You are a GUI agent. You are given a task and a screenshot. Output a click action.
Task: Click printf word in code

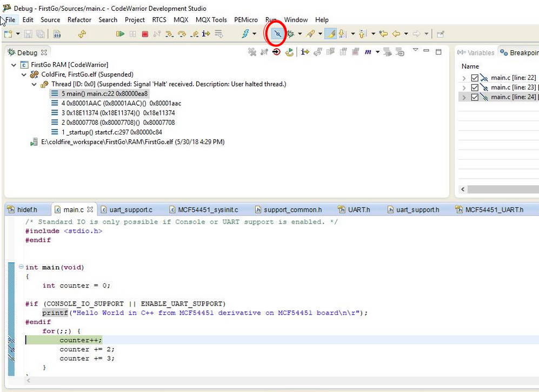(55, 313)
